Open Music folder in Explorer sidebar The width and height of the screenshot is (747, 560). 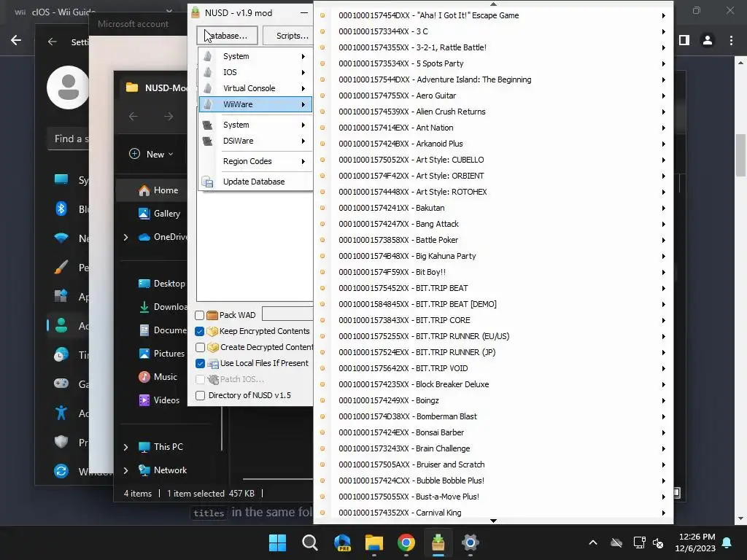pos(158,377)
